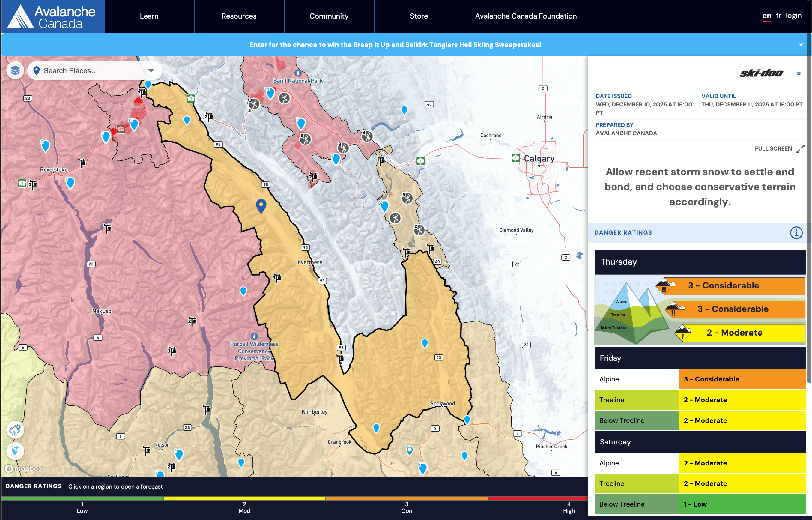Viewport: 812px width, 520px height.
Task: Select the English language option
Action: point(766,16)
